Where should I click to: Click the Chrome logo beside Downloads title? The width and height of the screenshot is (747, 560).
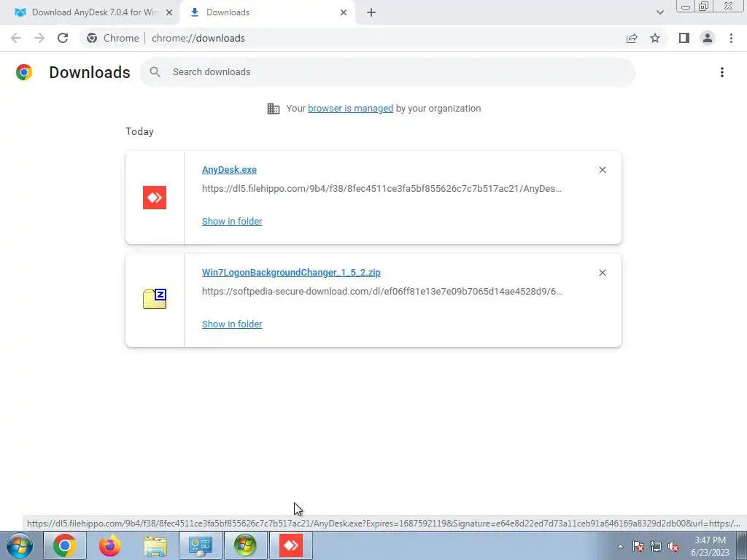[x=24, y=72]
